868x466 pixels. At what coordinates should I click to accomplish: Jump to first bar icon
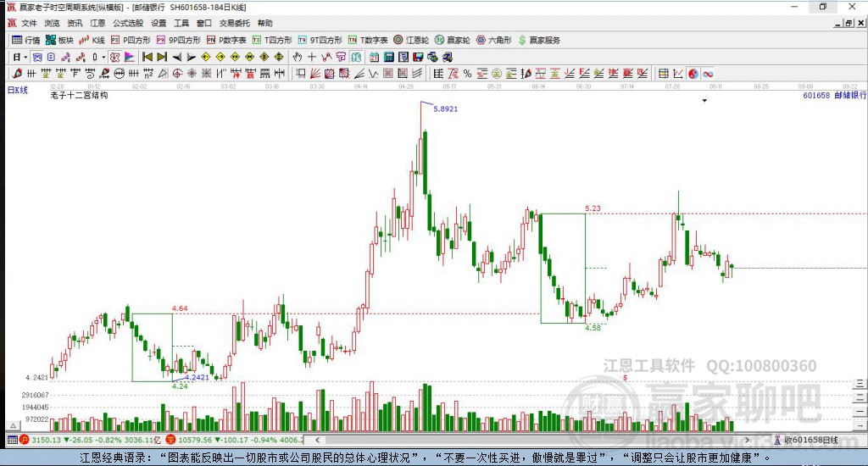tap(147, 57)
